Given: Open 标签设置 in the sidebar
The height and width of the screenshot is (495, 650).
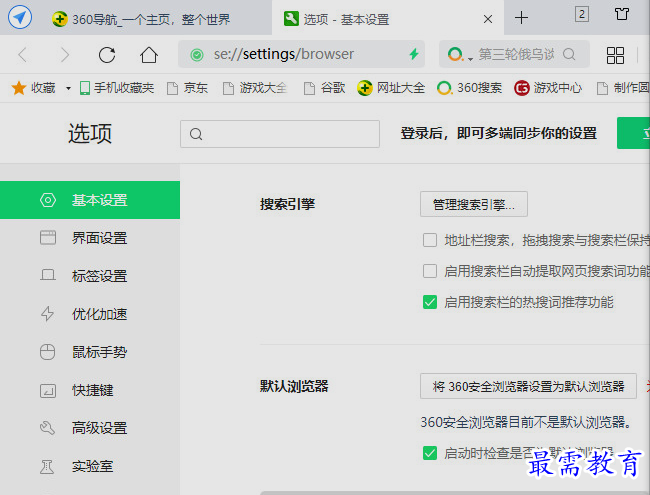Looking at the screenshot, I should tap(90, 276).
